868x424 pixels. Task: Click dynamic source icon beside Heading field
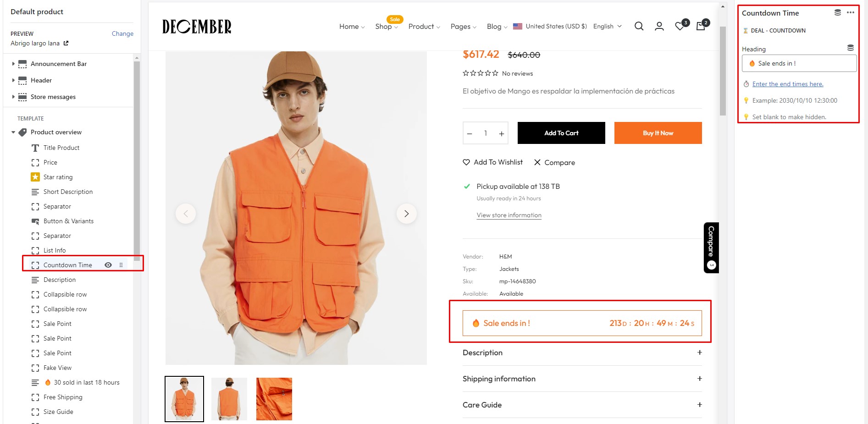coord(850,48)
